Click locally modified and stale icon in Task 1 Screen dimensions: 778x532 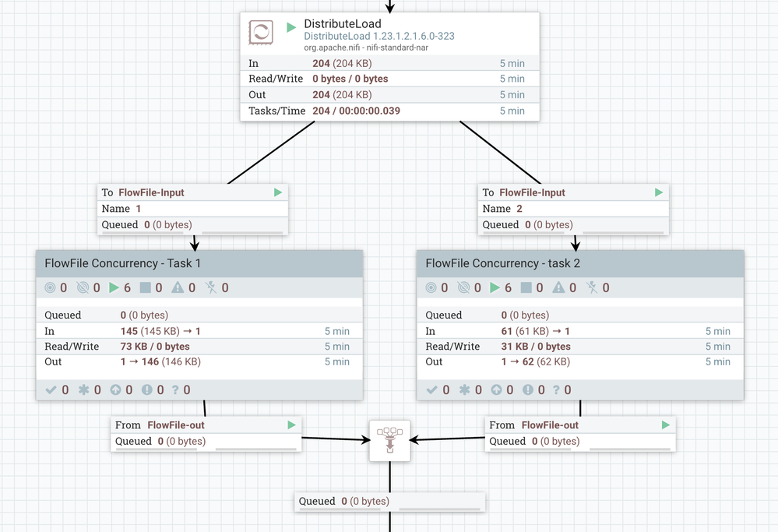pos(147,390)
